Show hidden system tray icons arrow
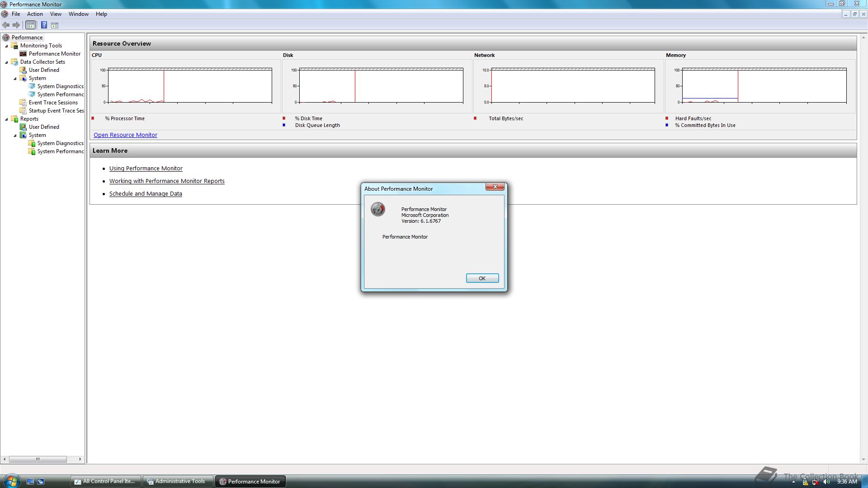 [x=793, y=482]
